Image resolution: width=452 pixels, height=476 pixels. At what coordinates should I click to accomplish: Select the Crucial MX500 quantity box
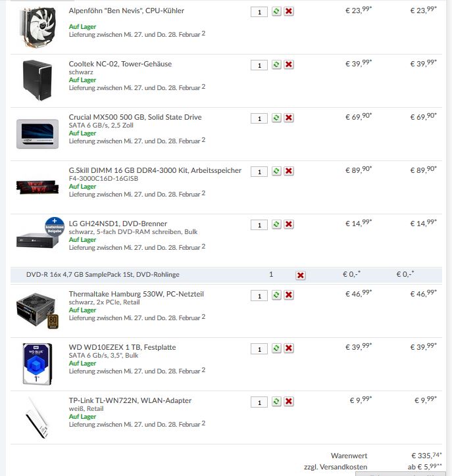click(x=259, y=118)
